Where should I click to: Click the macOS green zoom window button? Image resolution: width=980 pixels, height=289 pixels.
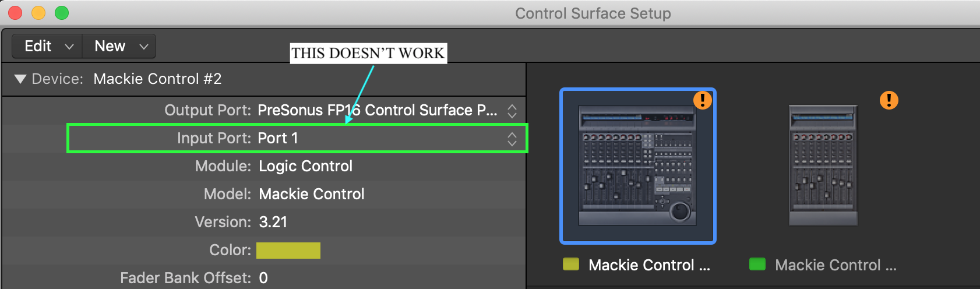click(x=61, y=13)
